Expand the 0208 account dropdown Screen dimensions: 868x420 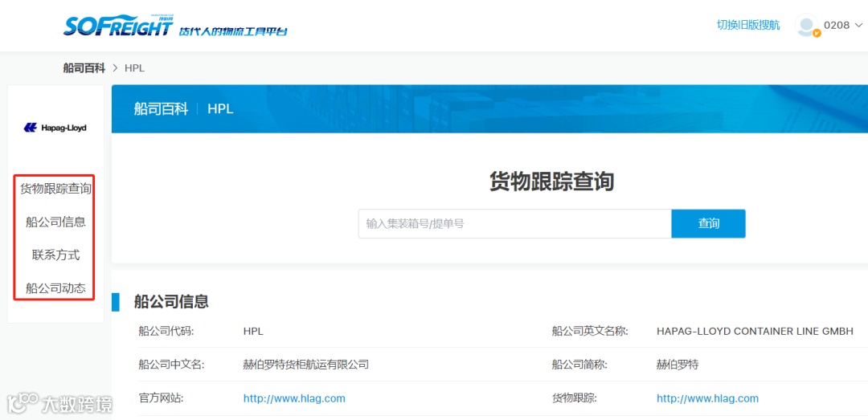click(x=858, y=26)
